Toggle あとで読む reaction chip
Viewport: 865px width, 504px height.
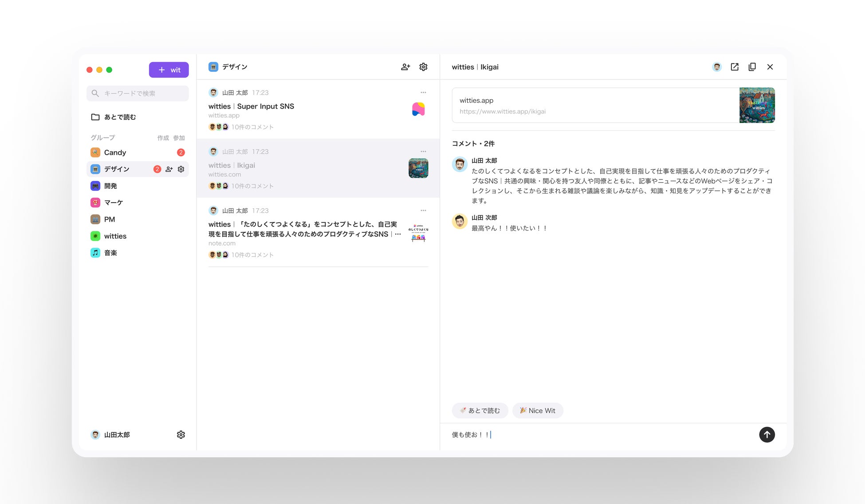(x=480, y=410)
